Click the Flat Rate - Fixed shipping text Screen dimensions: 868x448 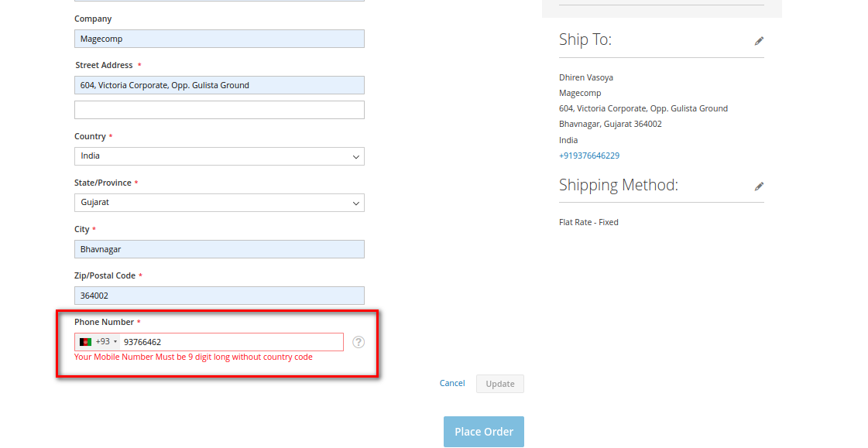[588, 222]
